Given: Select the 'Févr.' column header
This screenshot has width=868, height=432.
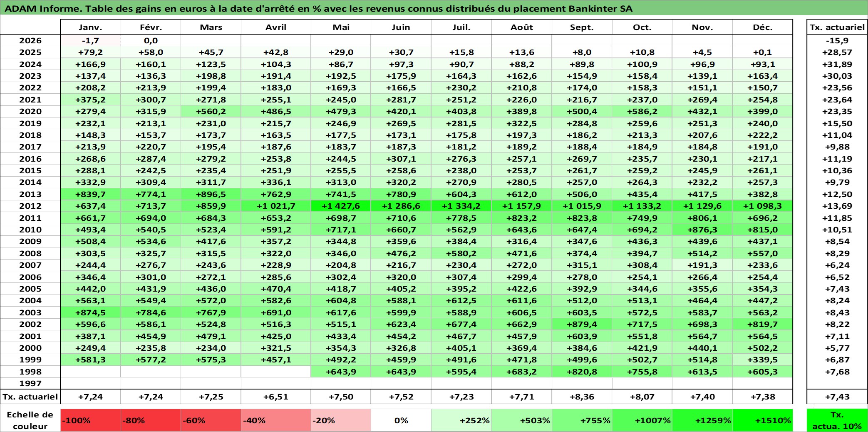Looking at the screenshot, I should (151, 27).
